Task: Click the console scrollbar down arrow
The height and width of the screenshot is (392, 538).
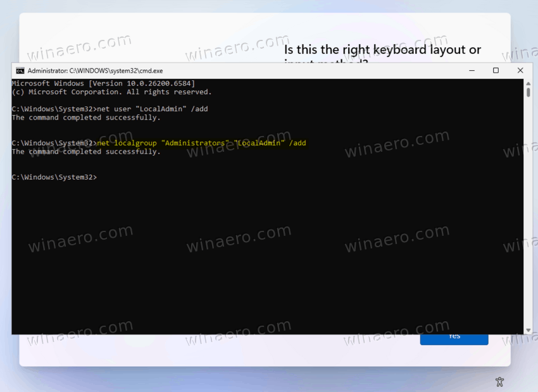Action: point(528,330)
